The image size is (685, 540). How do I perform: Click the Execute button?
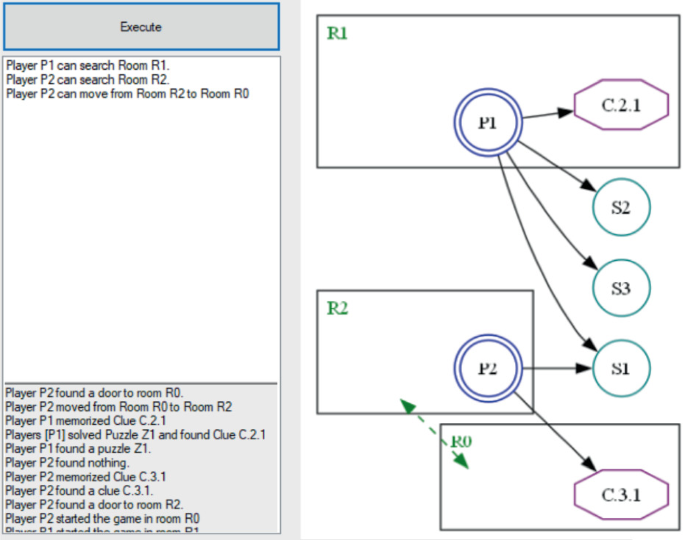(x=141, y=27)
